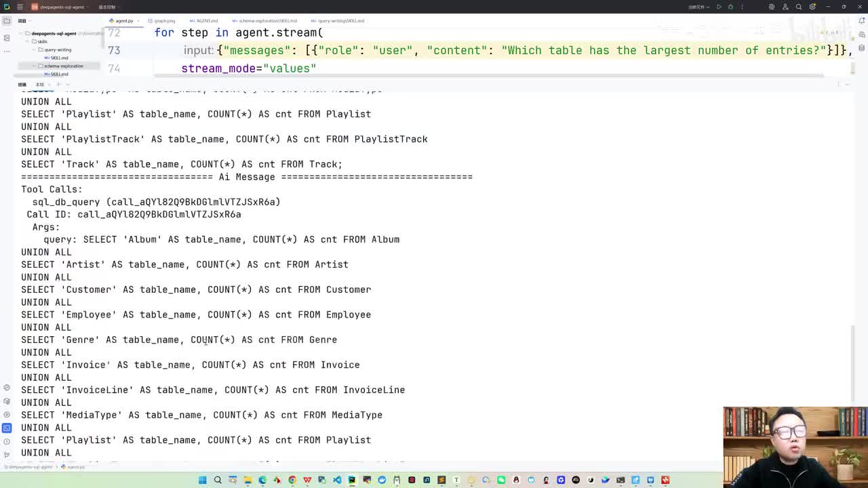Click the Call ID line in terminal output
The image size is (868, 488).
[x=134, y=214]
